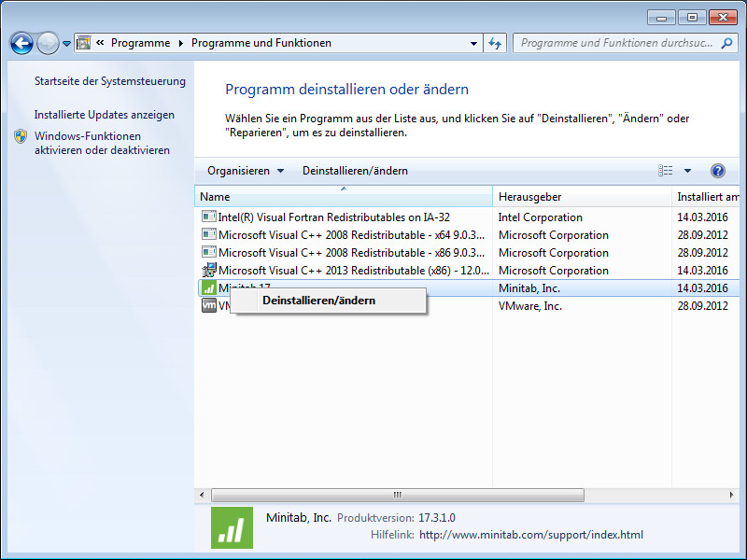Click the search magnifier icon
The width and height of the screenshot is (747, 560).
tap(726, 43)
